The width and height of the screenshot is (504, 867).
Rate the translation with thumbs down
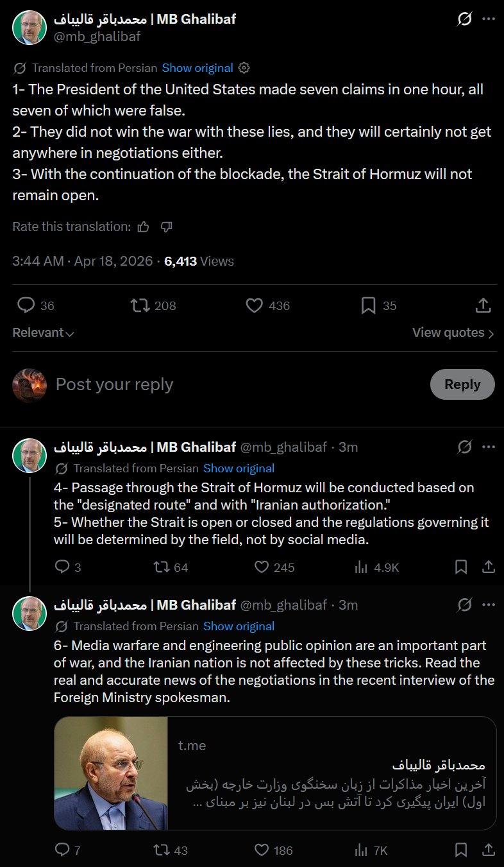tap(166, 227)
